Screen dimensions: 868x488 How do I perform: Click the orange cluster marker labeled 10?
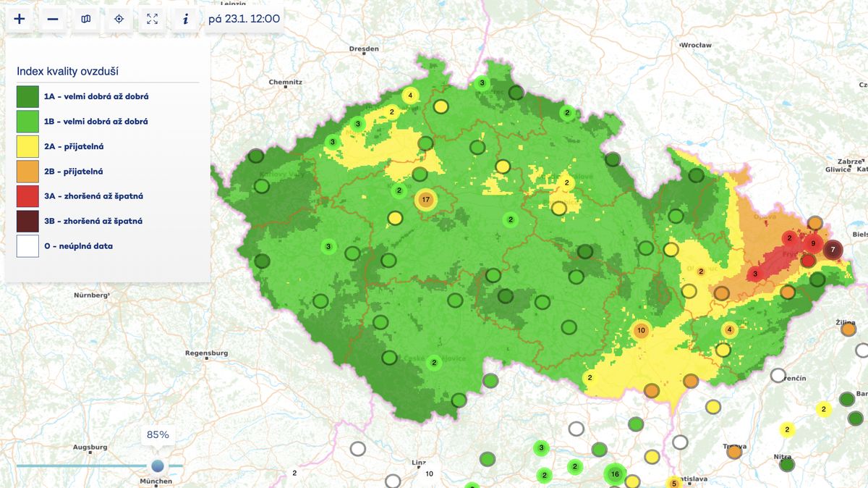click(x=641, y=331)
